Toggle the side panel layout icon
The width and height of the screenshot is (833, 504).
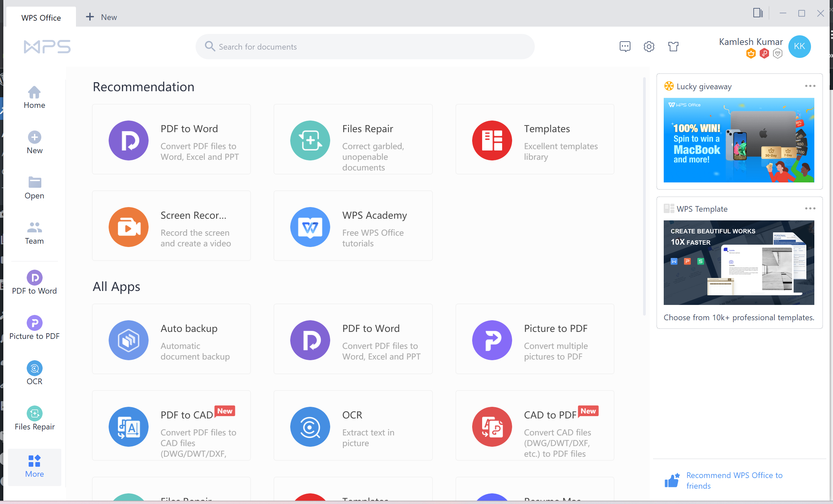(758, 13)
